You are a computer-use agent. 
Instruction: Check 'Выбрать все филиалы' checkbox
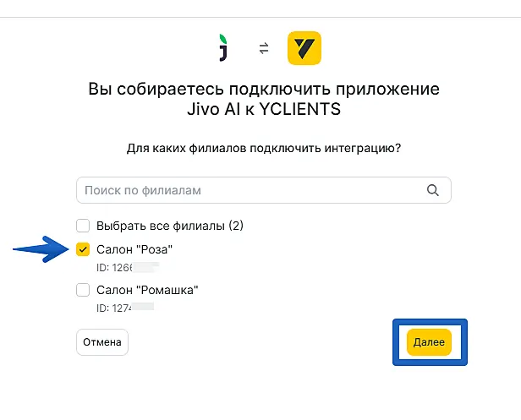pos(83,226)
